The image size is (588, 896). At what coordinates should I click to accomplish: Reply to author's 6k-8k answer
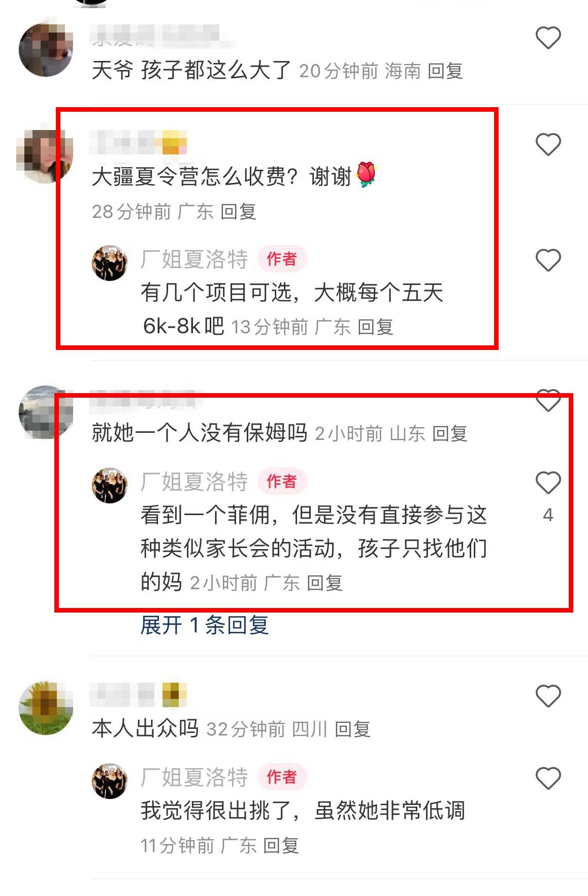[x=375, y=327]
